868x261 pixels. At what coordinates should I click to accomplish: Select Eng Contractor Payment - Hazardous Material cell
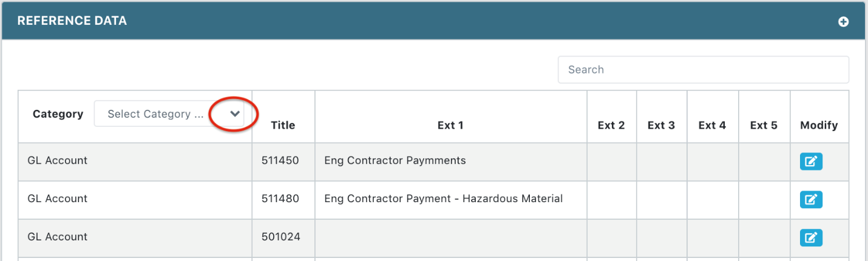(x=444, y=198)
